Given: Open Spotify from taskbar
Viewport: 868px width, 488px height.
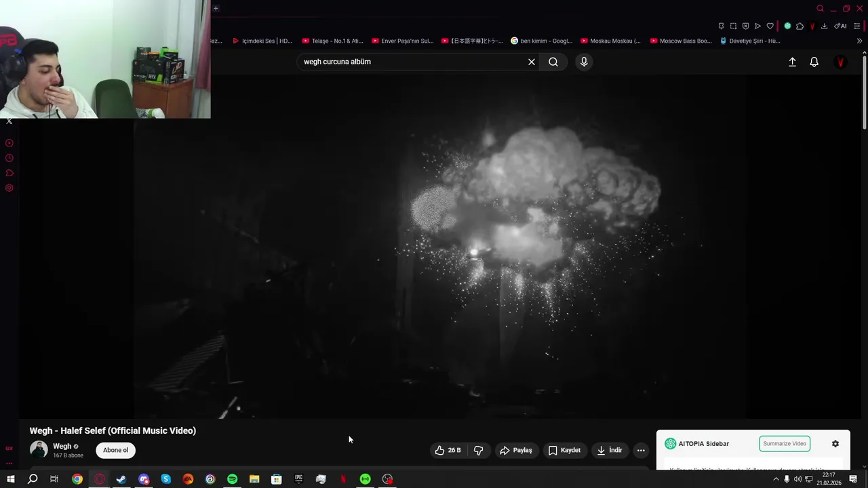Looking at the screenshot, I should coord(232,479).
